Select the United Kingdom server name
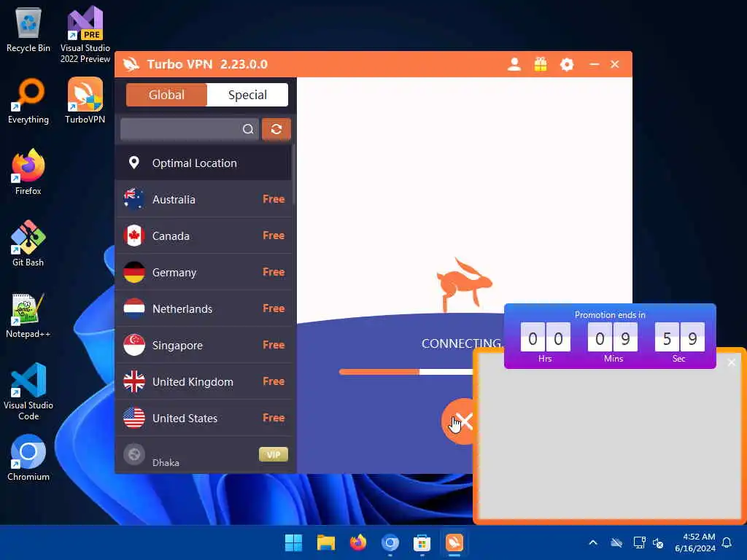 point(193,382)
